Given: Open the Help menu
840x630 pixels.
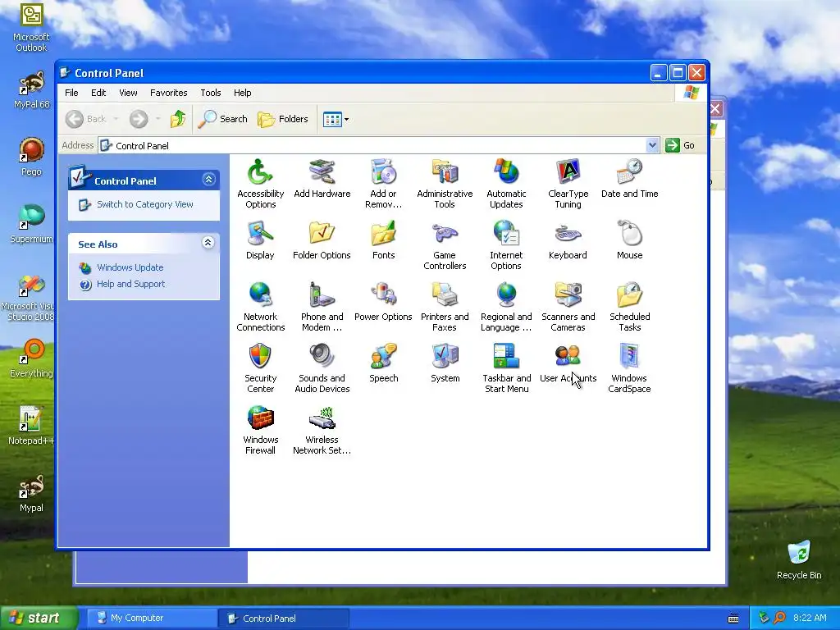Looking at the screenshot, I should [242, 93].
